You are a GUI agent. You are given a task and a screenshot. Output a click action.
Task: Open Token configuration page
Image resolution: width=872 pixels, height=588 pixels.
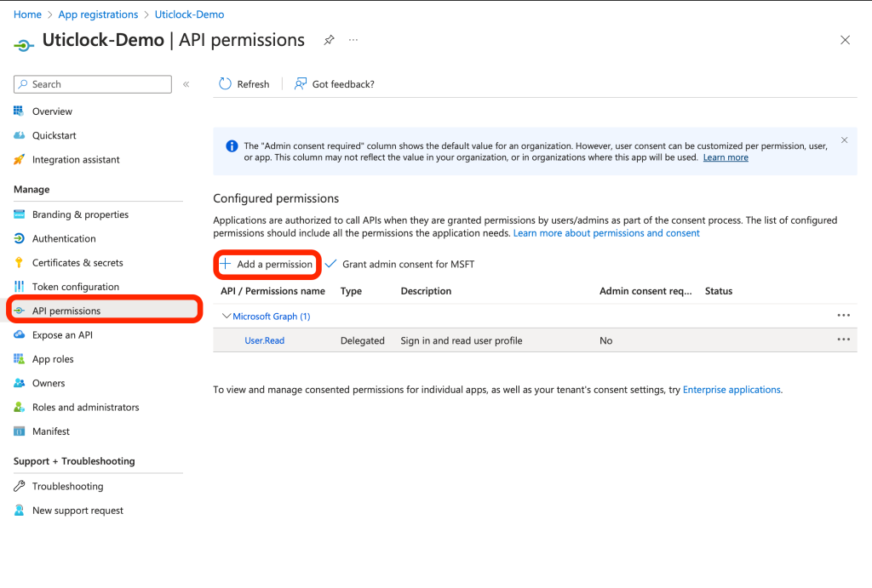pyautogui.click(x=76, y=287)
